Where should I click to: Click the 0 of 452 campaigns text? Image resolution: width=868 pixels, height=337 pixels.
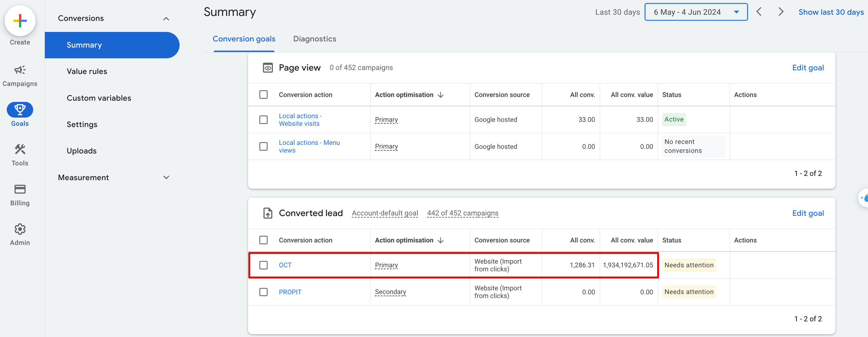tap(361, 68)
